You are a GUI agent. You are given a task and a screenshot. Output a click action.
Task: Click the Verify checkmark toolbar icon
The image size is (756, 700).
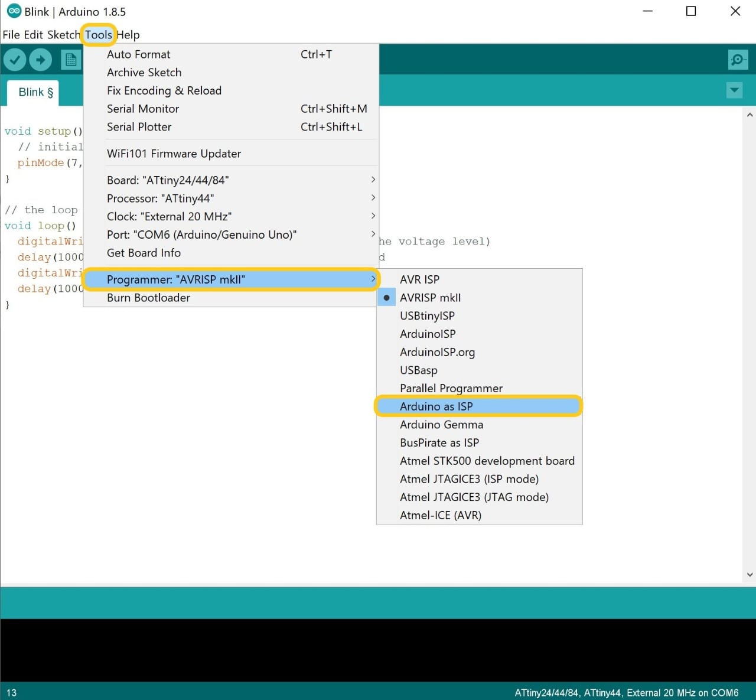coord(15,60)
